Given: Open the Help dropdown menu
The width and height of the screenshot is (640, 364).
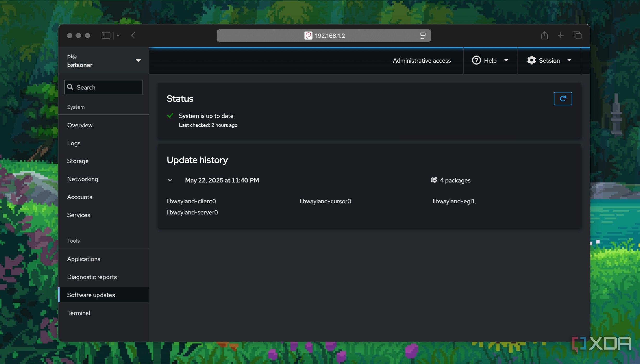Looking at the screenshot, I should [490, 61].
